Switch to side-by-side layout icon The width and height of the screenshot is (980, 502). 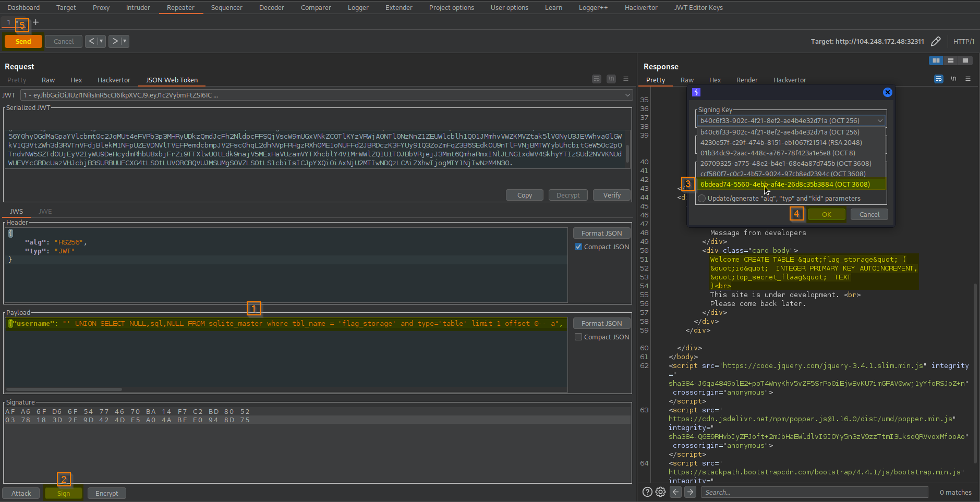click(936, 60)
